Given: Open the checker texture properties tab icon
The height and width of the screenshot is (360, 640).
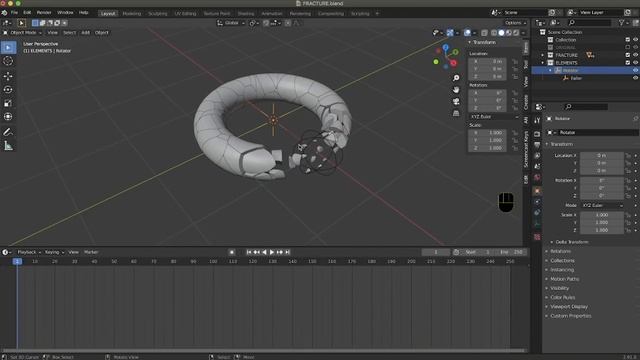Looking at the screenshot, I should tap(537, 237).
